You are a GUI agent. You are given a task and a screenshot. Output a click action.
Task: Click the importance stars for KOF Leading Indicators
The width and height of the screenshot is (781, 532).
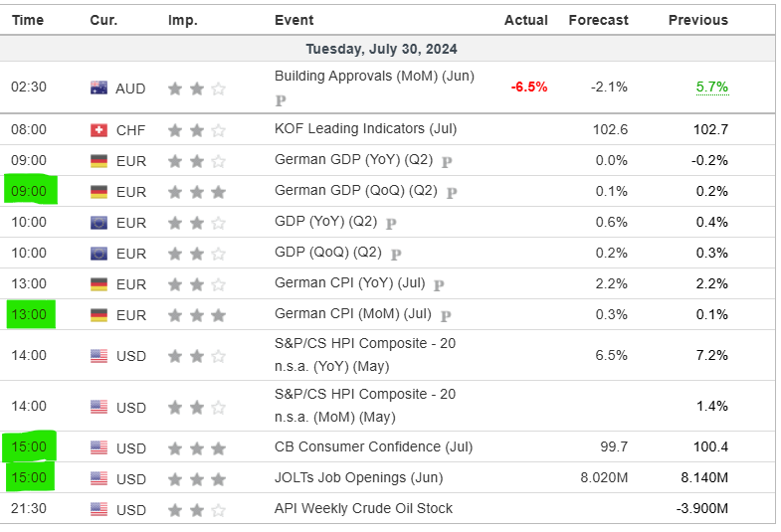196,129
